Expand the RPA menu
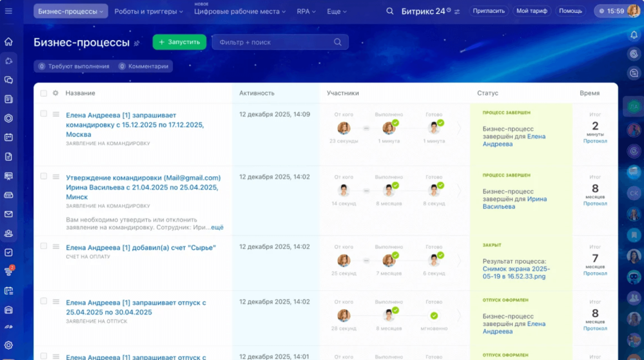This screenshot has height=360, width=644. click(306, 11)
